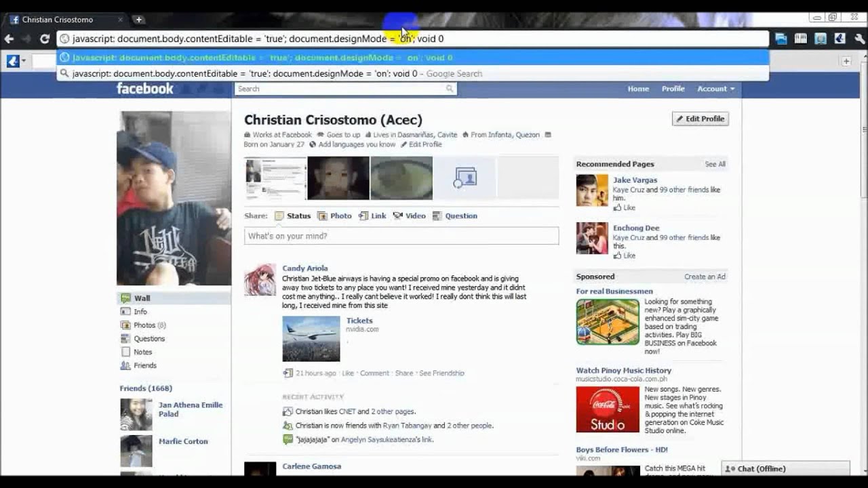
Task: Open a new browser tab
Action: tap(138, 20)
